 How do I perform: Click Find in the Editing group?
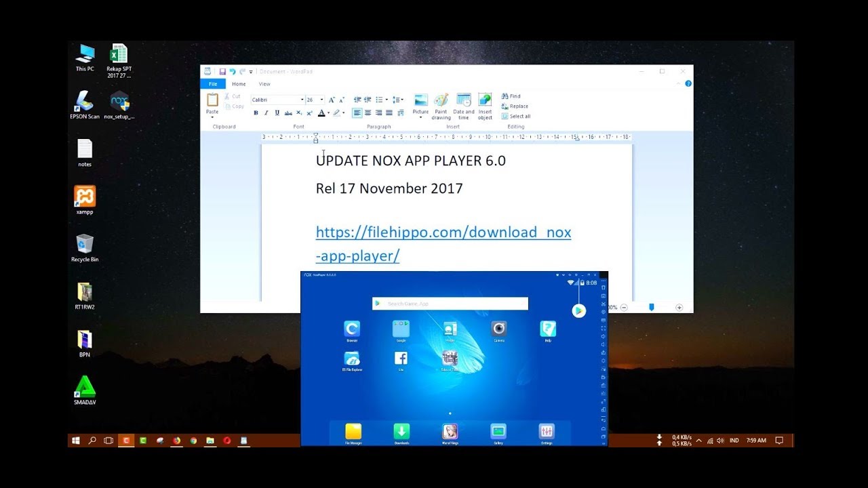coord(511,96)
